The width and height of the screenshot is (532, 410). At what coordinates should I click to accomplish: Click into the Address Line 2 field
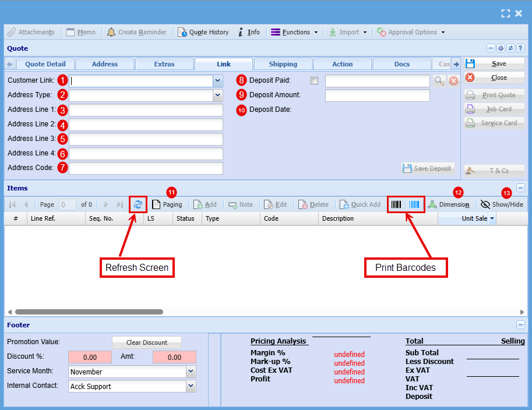click(146, 125)
